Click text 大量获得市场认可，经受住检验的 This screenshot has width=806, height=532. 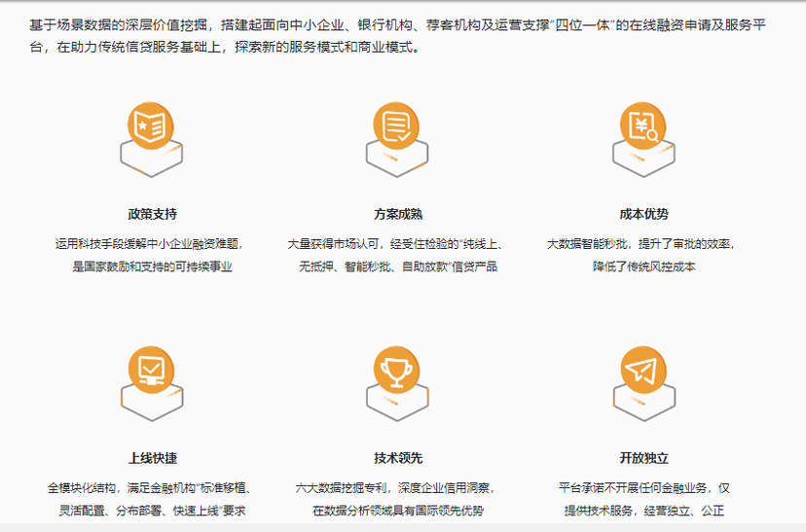[x=372, y=244]
